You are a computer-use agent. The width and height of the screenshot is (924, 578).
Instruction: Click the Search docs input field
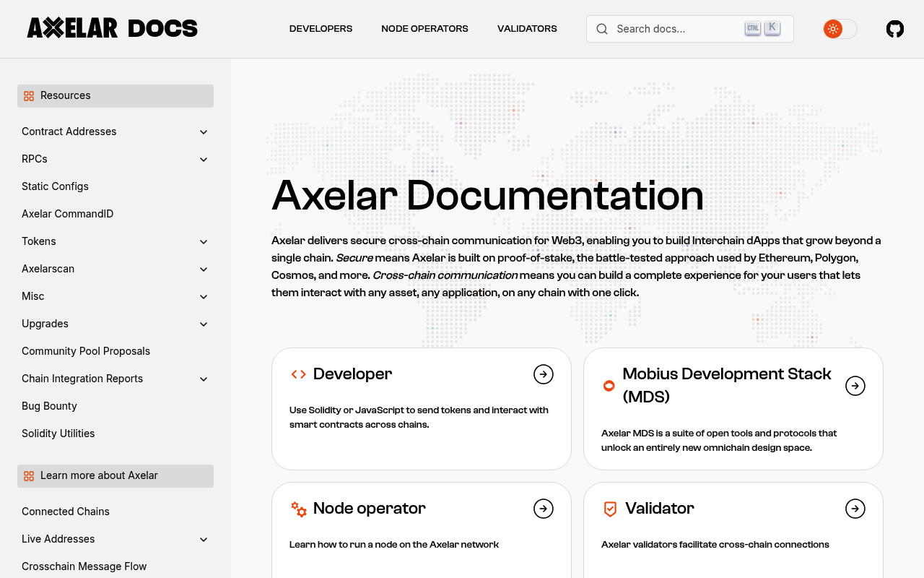[x=689, y=29]
